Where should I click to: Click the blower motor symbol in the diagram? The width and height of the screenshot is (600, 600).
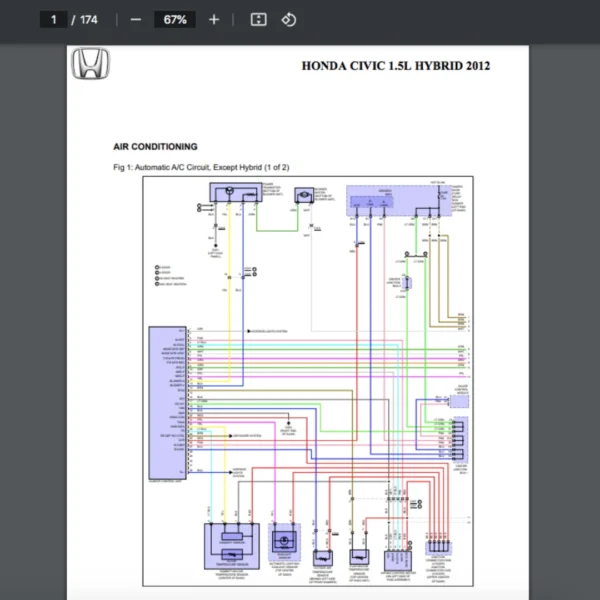pyautogui.click(x=301, y=198)
